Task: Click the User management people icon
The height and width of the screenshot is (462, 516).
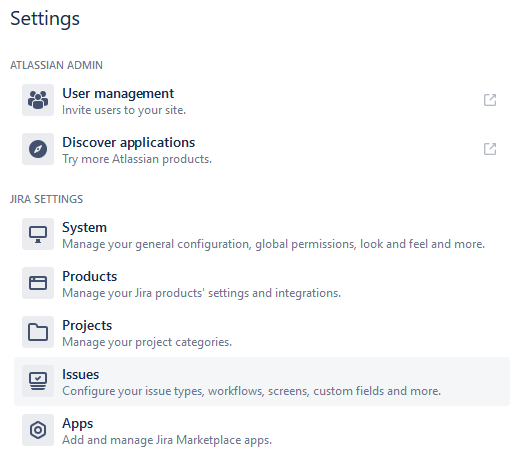Action: click(38, 100)
